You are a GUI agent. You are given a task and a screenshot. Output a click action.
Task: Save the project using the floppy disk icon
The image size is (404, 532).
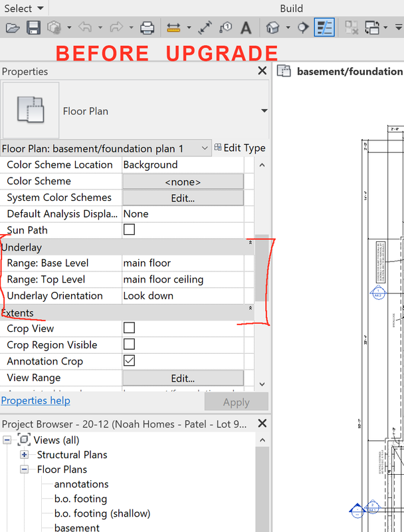[x=33, y=27]
